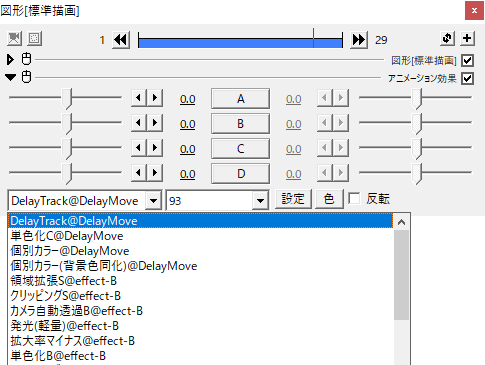Click the left 0.0 value of track A
Screen dimensions: 485x365
tap(188, 99)
